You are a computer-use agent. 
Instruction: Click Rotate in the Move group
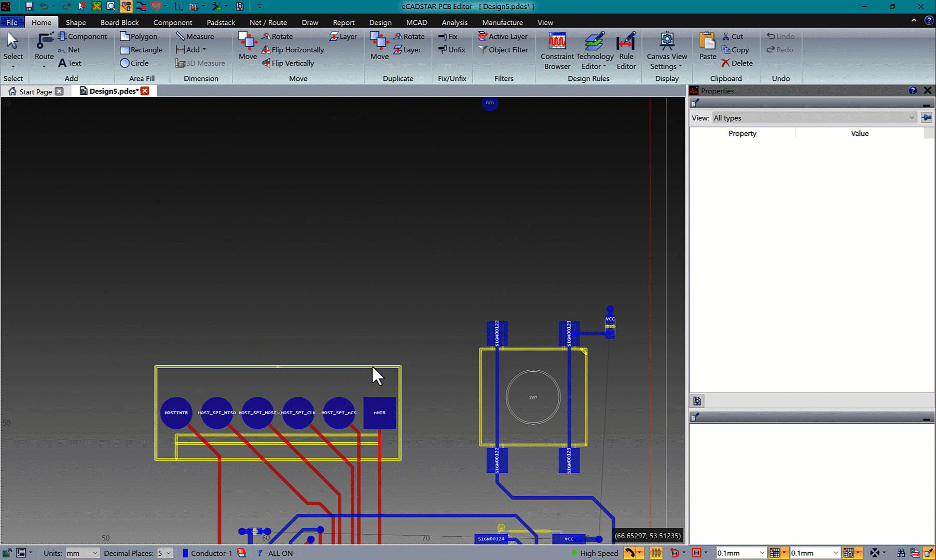[x=277, y=36]
